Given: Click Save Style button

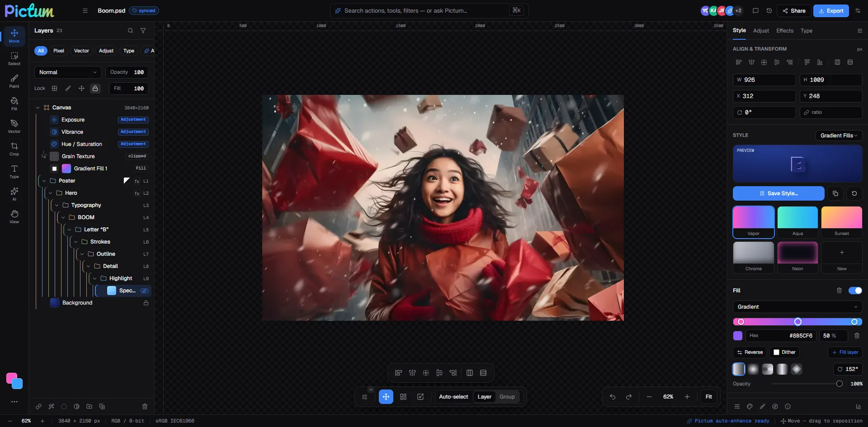Looking at the screenshot, I should pos(778,193).
